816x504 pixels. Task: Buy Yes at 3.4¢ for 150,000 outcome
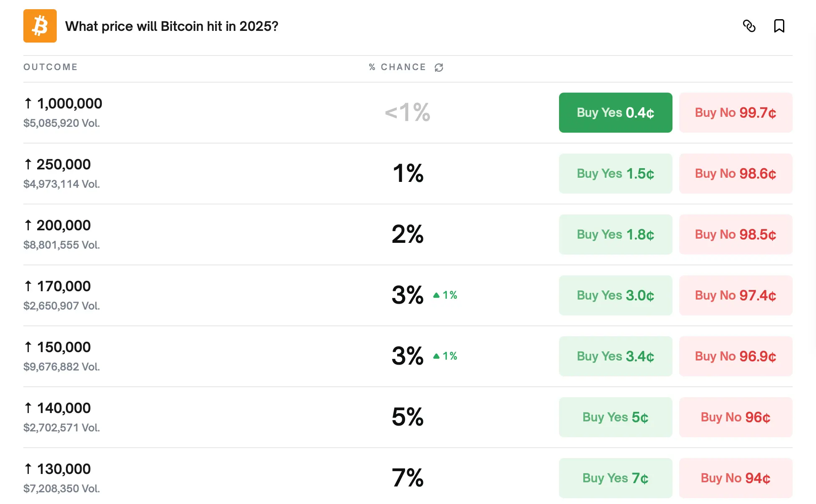(615, 356)
